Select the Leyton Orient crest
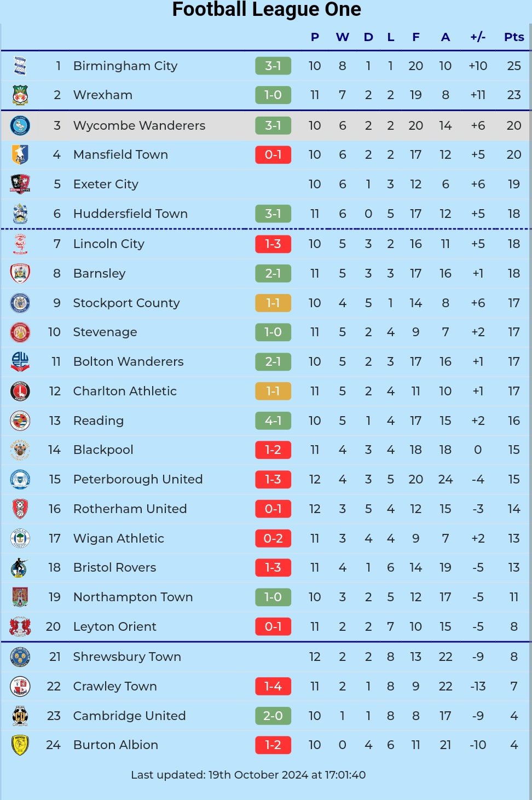The height and width of the screenshot is (800, 532). [x=20, y=627]
